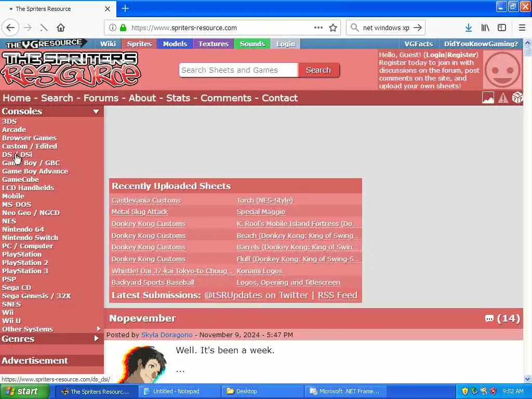The image size is (532, 399).
Task: Open Comments in the site menu
Action: (225, 98)
